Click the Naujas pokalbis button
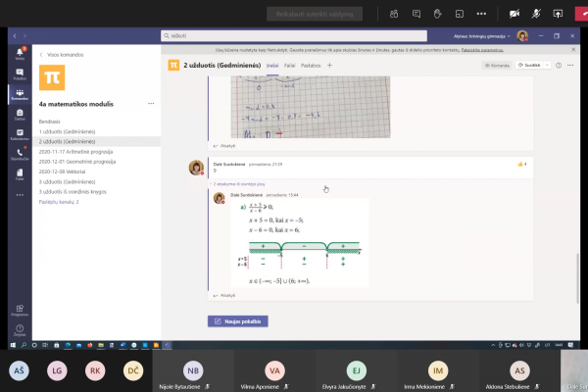 238,321
